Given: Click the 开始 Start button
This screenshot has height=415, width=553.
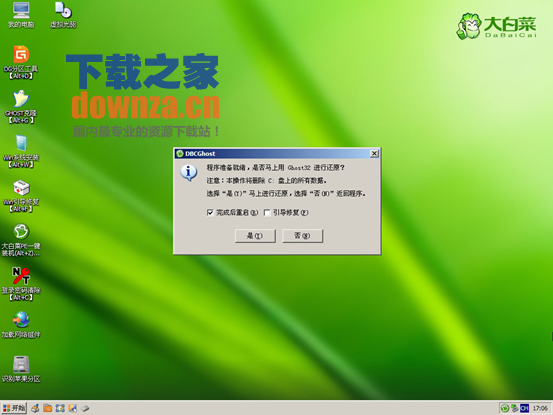Looking at the screenshot, I should tap(13, 408).
